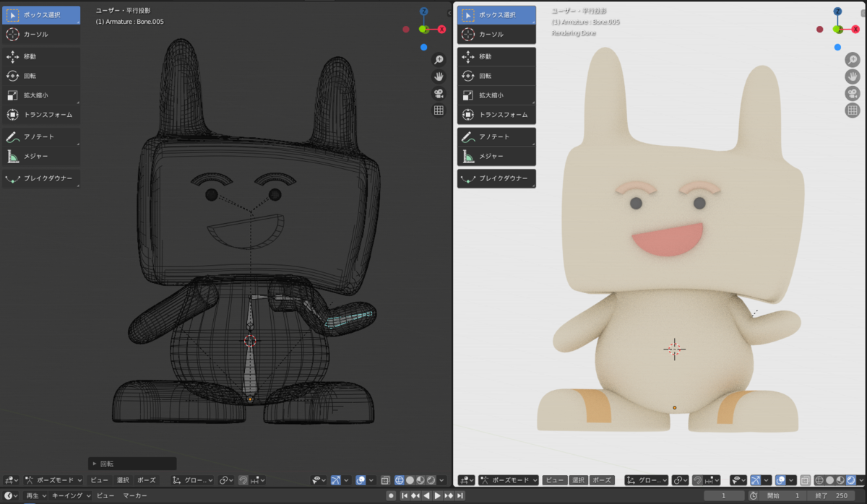Enable material preview shading in left viewport
867x504 pixels.
point(420,480)
